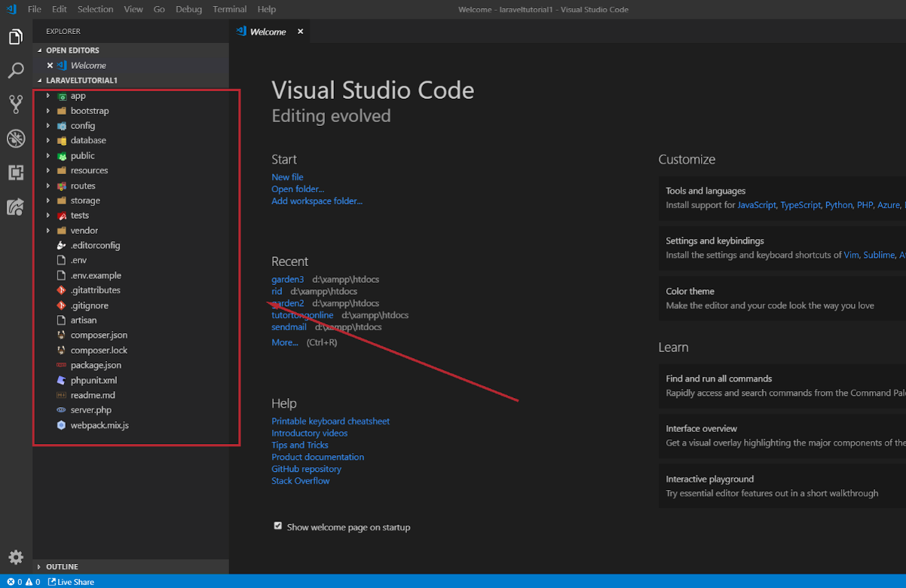Screen dimensions: 906x588
Task: Click the config folder icon
Action: coord(62,126)
